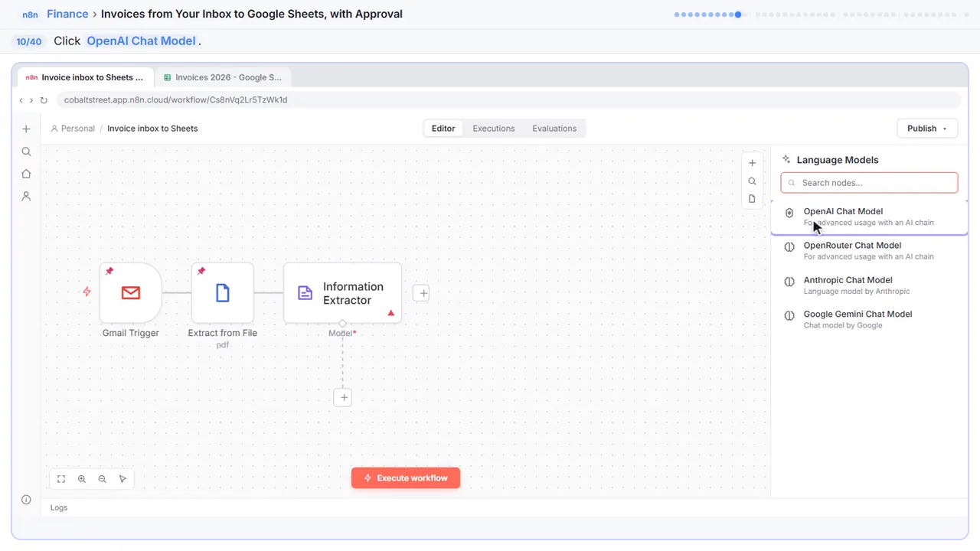Click the info icon at sidebar bottom
This screenshot has height=551, width=980.
[26, 500]
